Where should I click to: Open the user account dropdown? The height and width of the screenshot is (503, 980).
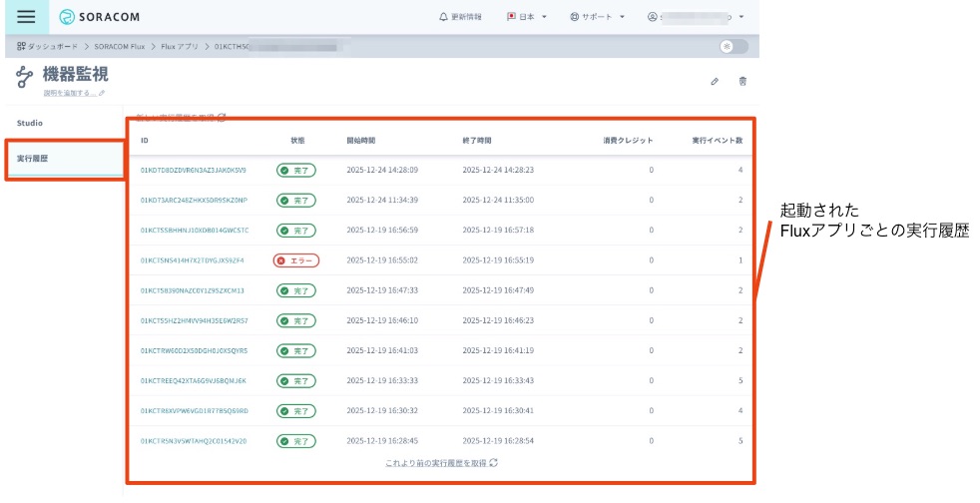point(696,17)
